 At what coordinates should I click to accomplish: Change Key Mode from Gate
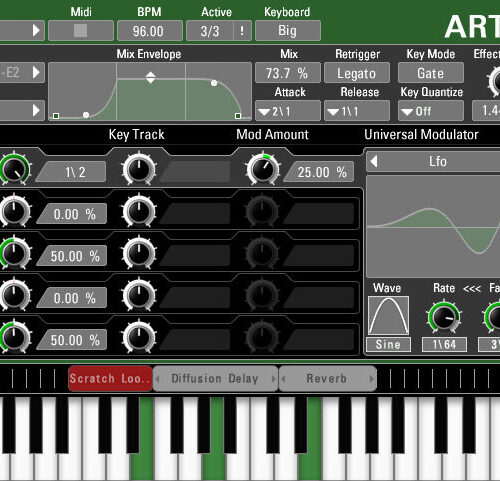pos(431,73)
